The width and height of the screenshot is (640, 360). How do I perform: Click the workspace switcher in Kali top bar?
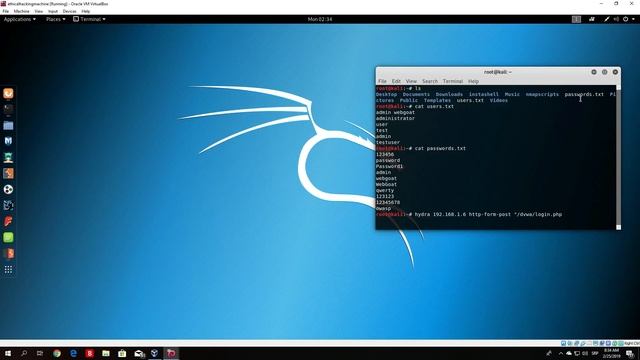(x=576, y=19)
